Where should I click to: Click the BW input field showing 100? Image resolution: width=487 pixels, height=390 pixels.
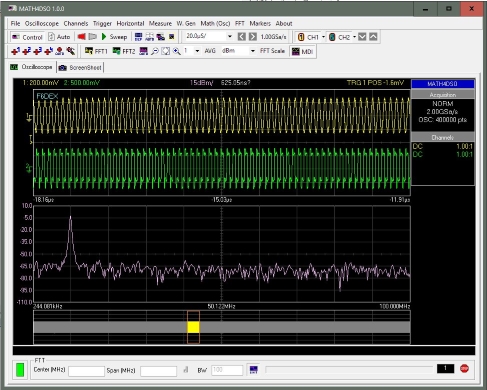tap(227, 370)
